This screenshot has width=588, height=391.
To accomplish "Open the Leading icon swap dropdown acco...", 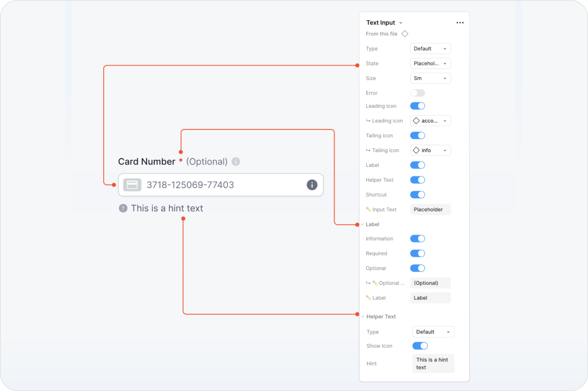I will pyautogui.click(x=430, y=121).
